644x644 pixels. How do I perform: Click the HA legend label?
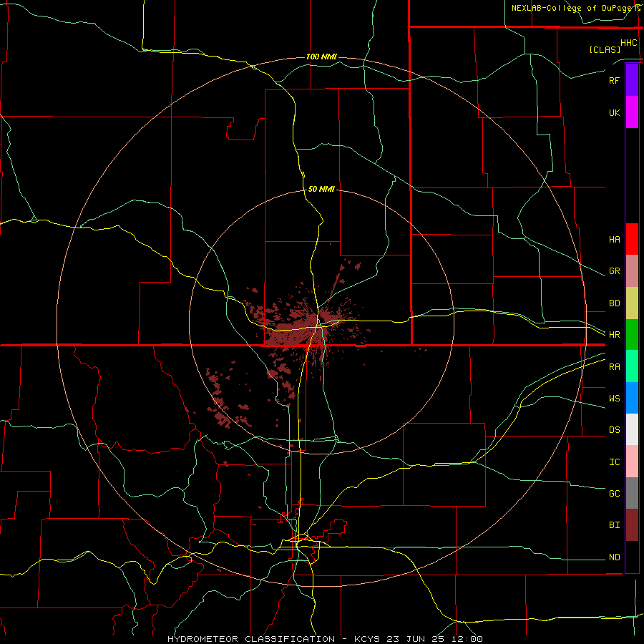coord(614,240)
